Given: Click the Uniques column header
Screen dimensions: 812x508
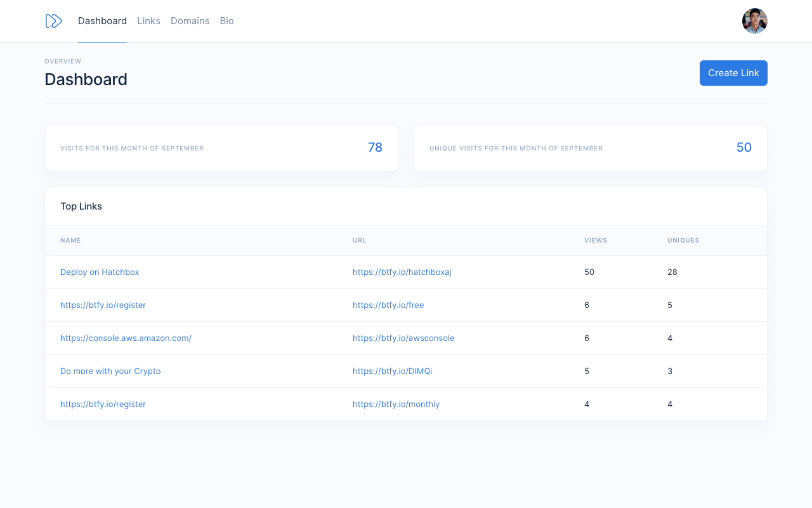Looking at the screenshot, I should click(x=683, y=241).
